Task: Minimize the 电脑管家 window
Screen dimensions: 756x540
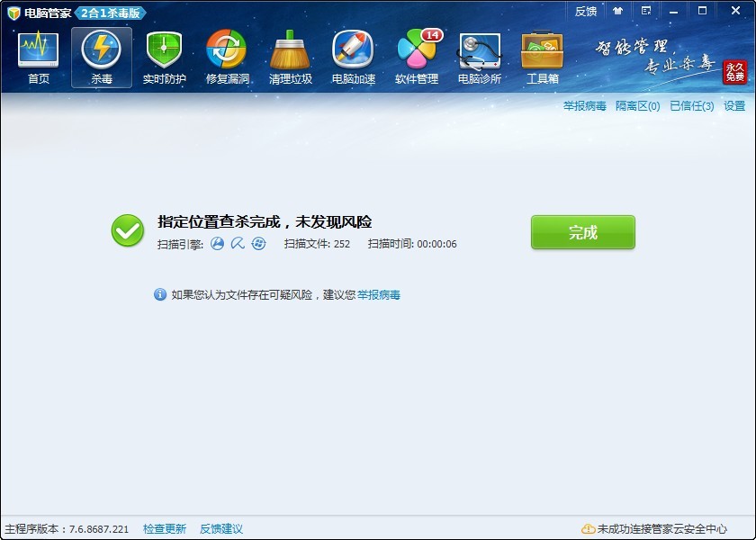Action: (673, 12)
